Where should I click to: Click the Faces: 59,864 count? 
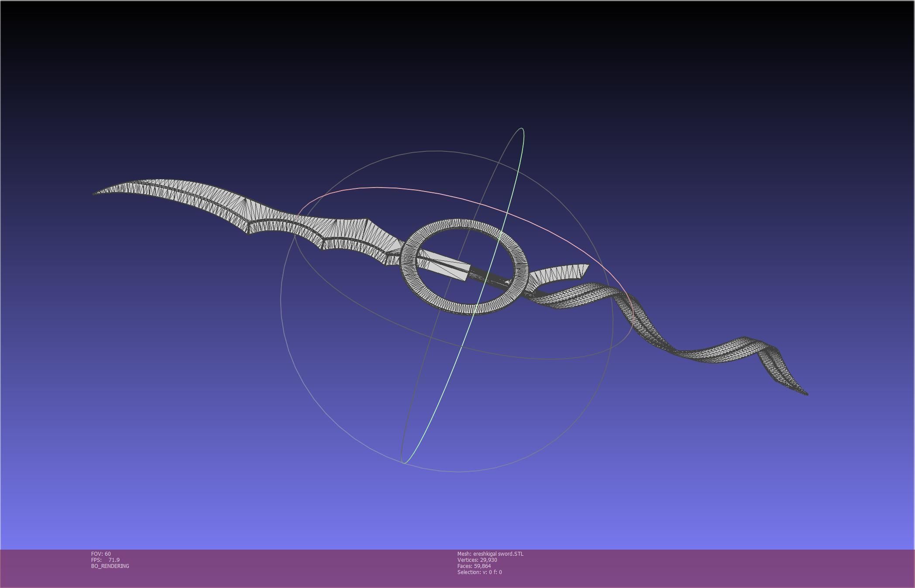click(474, 566)
